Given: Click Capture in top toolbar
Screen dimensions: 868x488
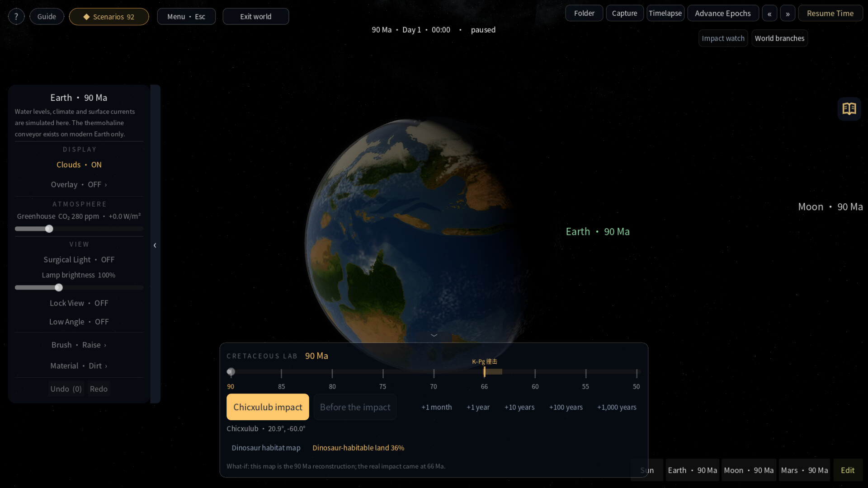Looking at the screenshot, I should coord(624,13).
